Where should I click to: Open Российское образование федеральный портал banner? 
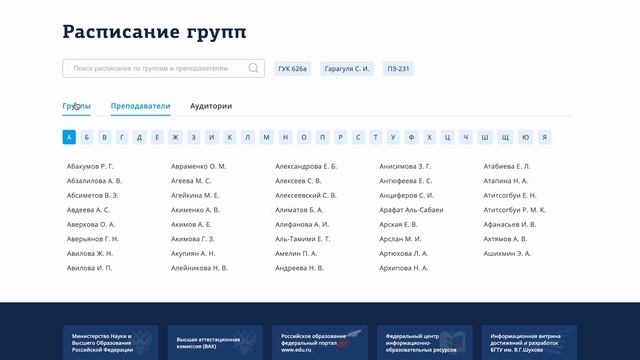(320, 343)
